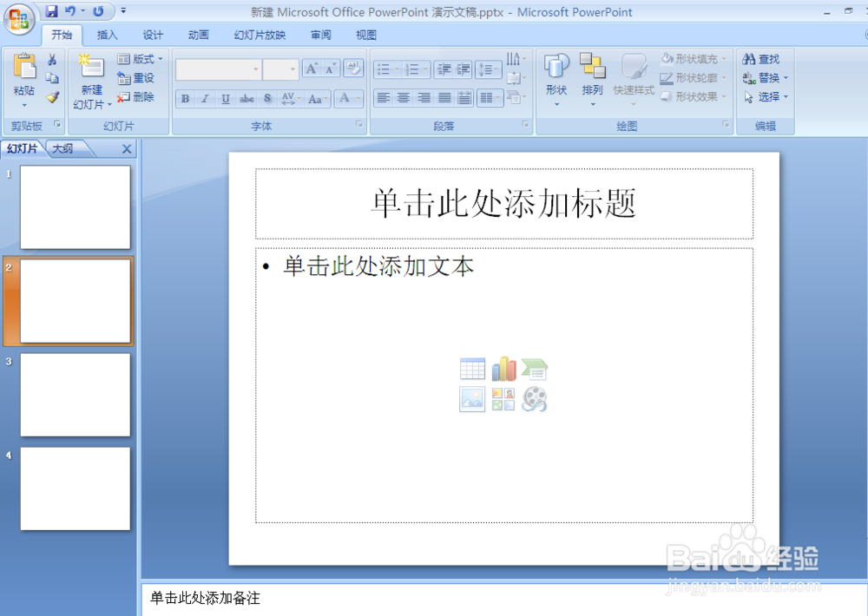Switch to the 插入 ribbon tab

[107, 35]
